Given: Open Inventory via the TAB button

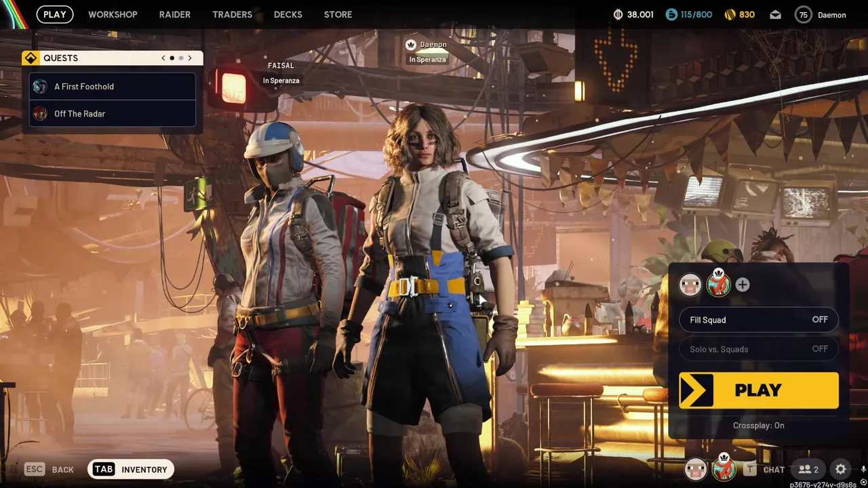Looking at the screenshot, I should tap(131, 470).
